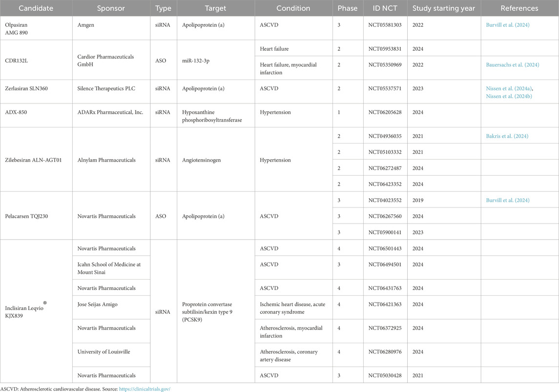
Task: Click the Target column header
Action: pyautogui.click(x=216, y=8)
